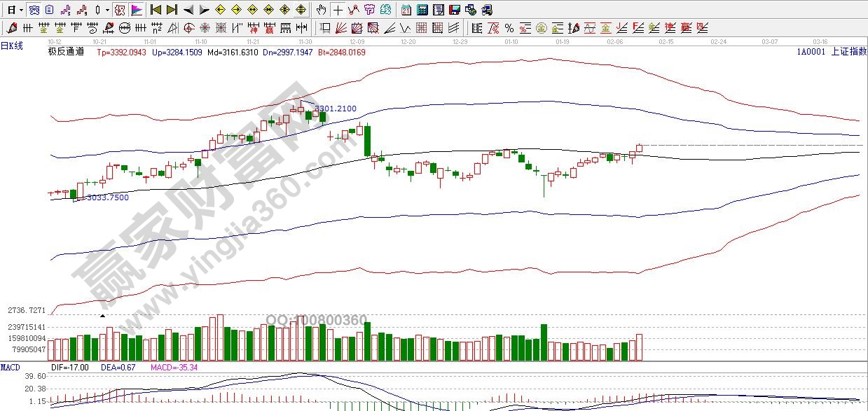
Task: Open the calculator tool
Action: click(422, 10)
